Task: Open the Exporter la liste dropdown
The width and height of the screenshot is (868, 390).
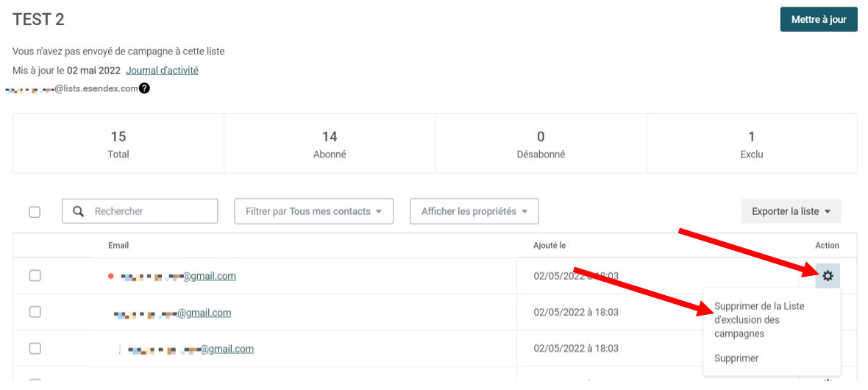Action: coord(791,211)
